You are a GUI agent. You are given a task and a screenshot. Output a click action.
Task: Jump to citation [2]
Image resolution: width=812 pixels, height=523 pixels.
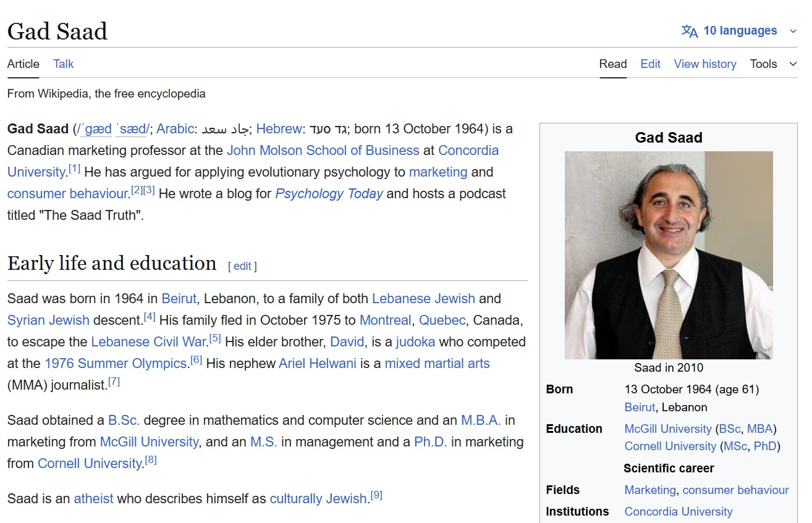(137, 190)
